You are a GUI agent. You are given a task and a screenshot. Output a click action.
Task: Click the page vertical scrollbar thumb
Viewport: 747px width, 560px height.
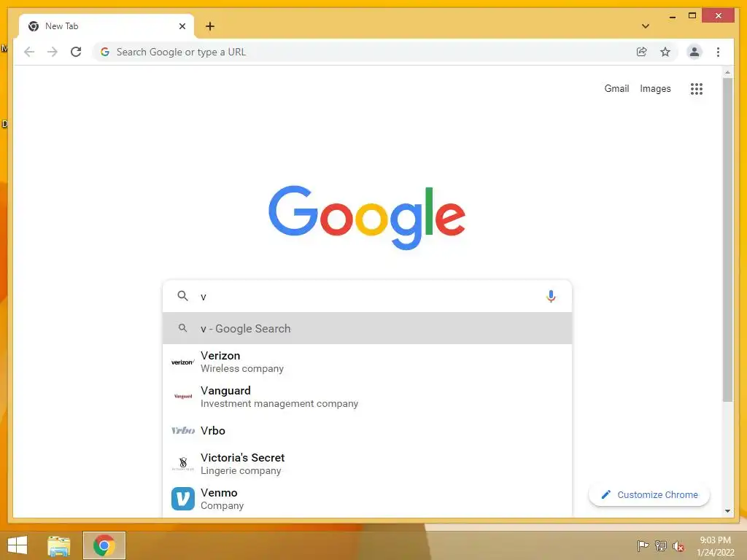727,240
